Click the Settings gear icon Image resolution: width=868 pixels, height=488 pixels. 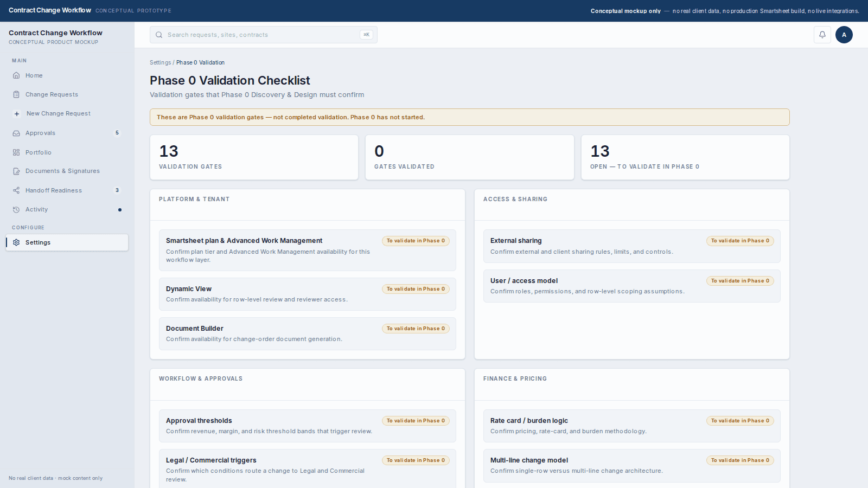point(16,242)
